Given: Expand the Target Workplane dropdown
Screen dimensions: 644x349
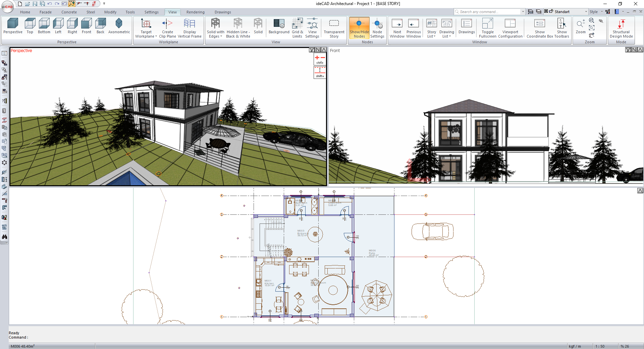Looking at the screenshot, I should point(146,34).
